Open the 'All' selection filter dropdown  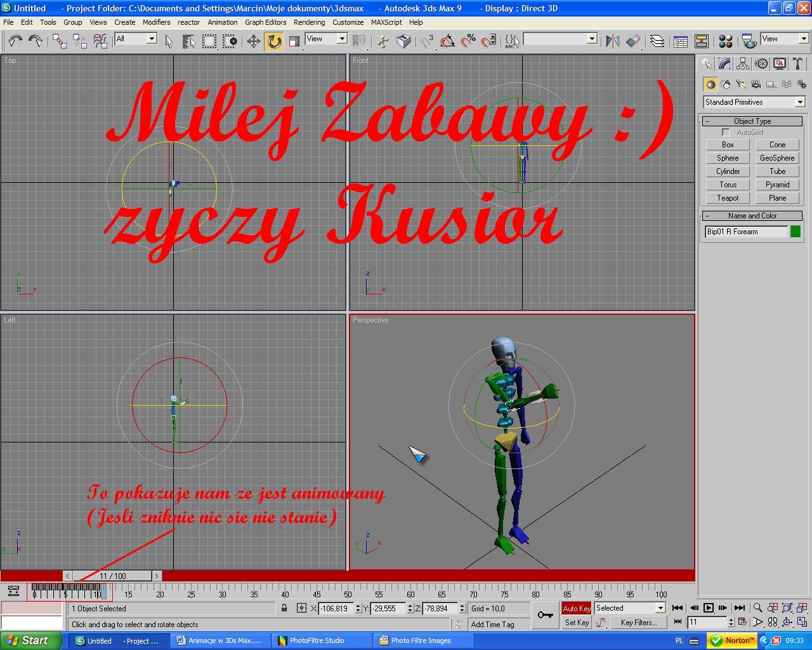coord(152,39)
